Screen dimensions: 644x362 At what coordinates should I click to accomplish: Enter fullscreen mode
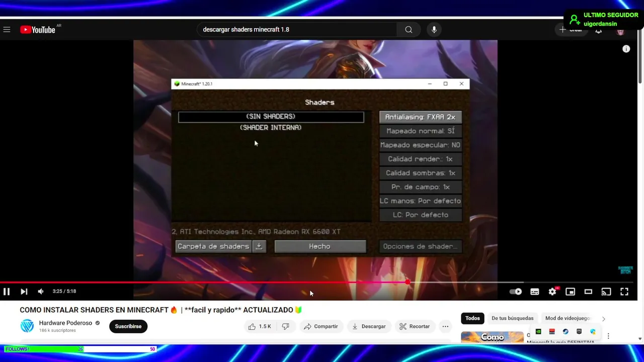point(624,292)
